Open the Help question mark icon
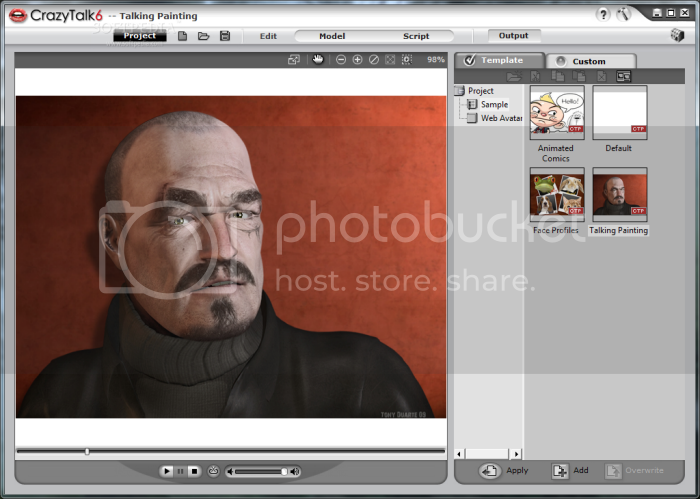Screen dimensions: 700x499 point(604,15)
